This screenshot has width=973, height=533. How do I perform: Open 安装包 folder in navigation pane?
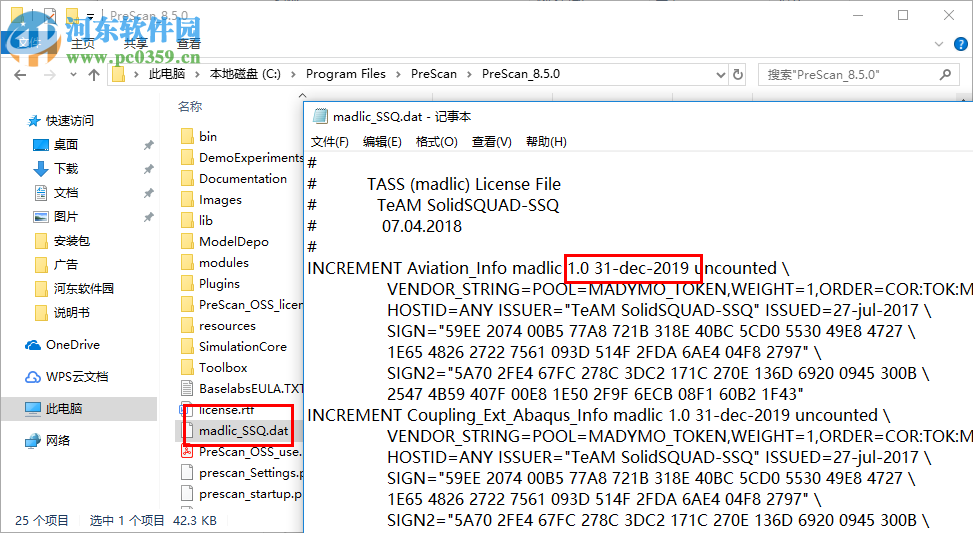pyautogui.click(x=72, y=241)
